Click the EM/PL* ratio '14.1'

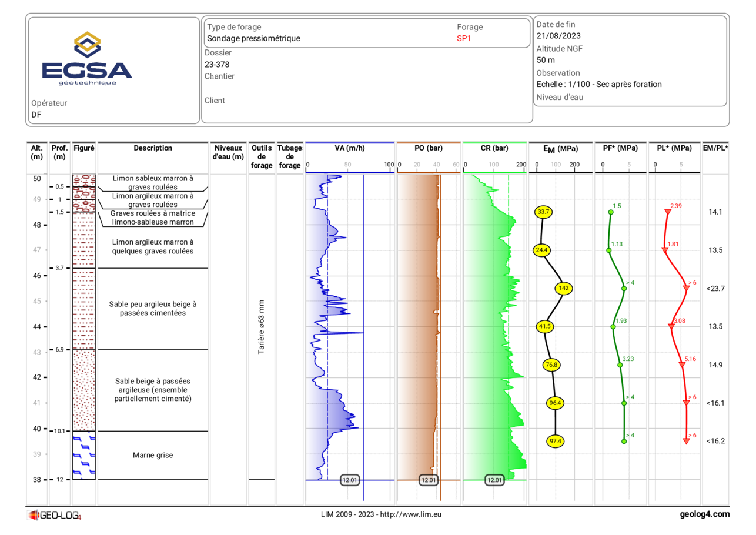tap(715, 212)
